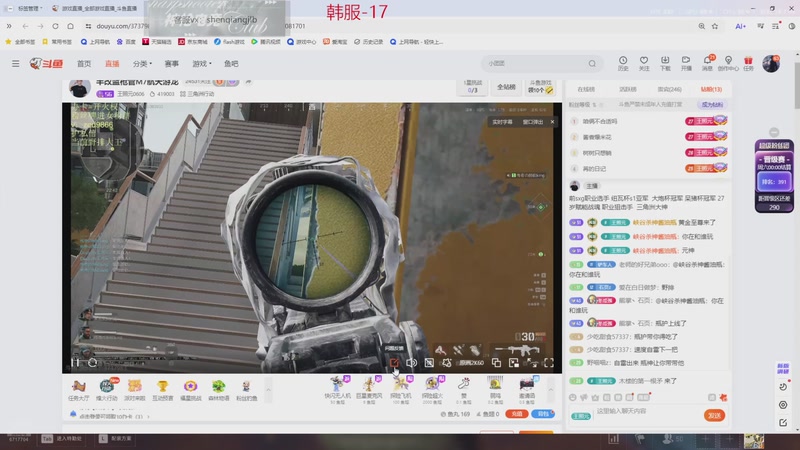Click the Douyu logo
Image resolution: width=800 pixels, height=450 pixels.
tap(46, 64)
